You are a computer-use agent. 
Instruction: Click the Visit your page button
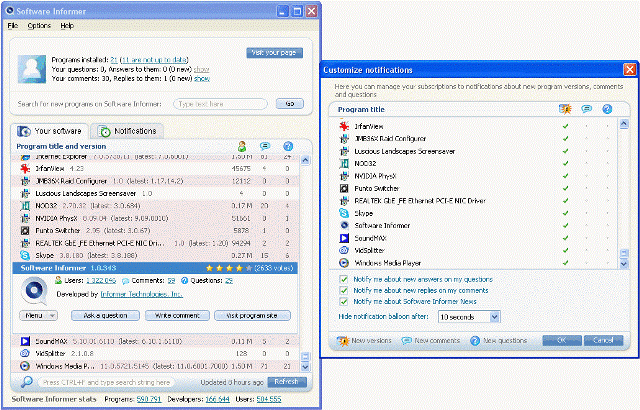pos(274,53)
